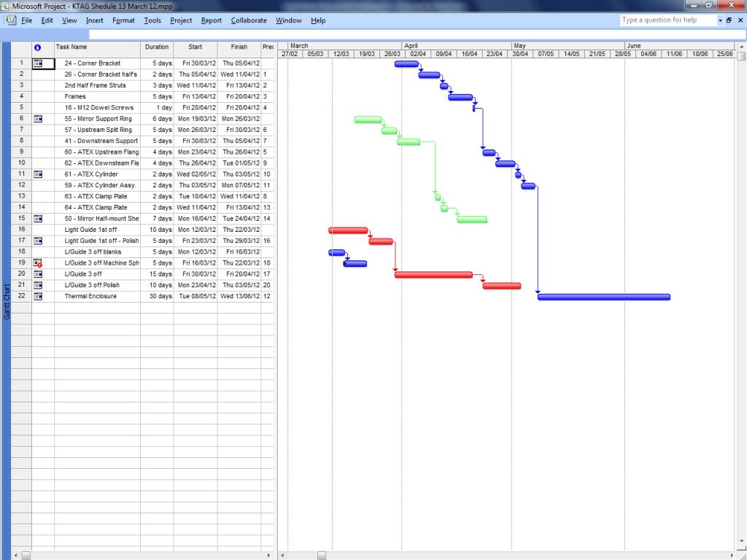
Task: Click the indicator icon in row 15
Action: tap(38, 219)
